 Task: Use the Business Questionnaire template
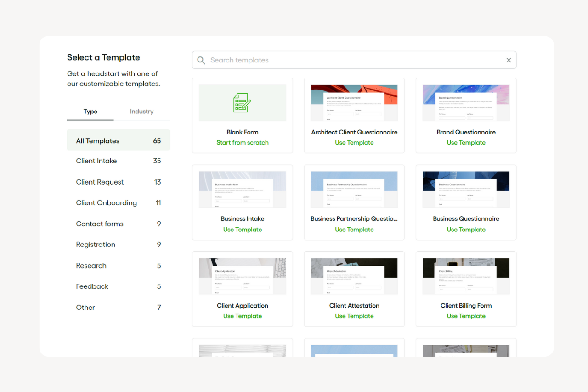pos(466,230)
